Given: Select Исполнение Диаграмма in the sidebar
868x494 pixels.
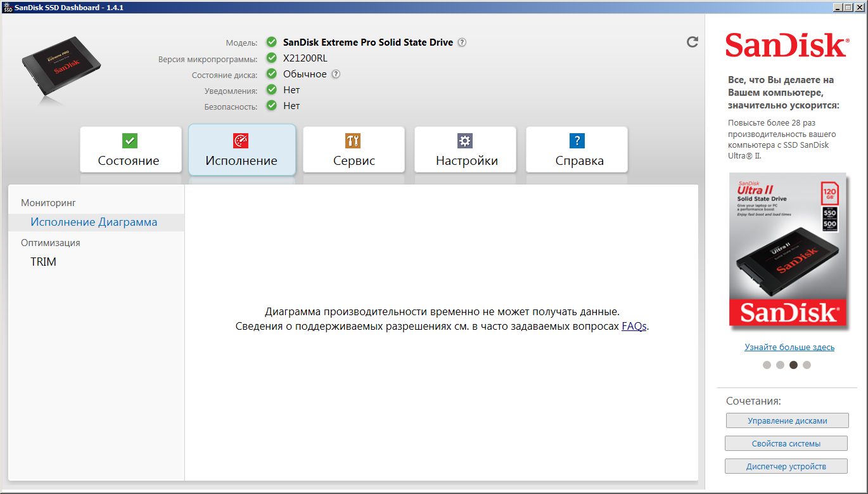Looking at the screenshot, I should 96,223.
